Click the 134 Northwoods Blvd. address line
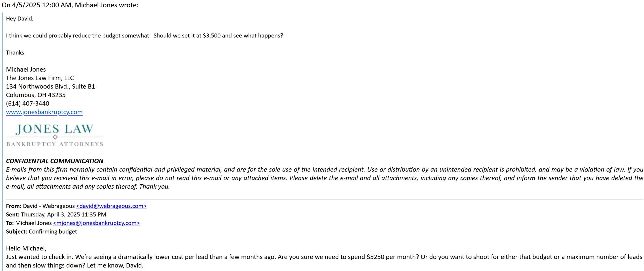The image size is (644, 271). (x=51, y=87)
